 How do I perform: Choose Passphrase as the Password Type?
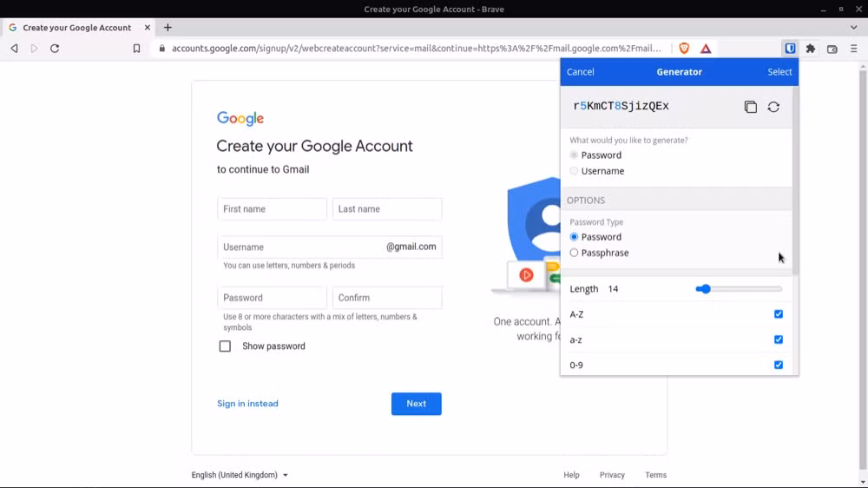[x=574, y=254]
